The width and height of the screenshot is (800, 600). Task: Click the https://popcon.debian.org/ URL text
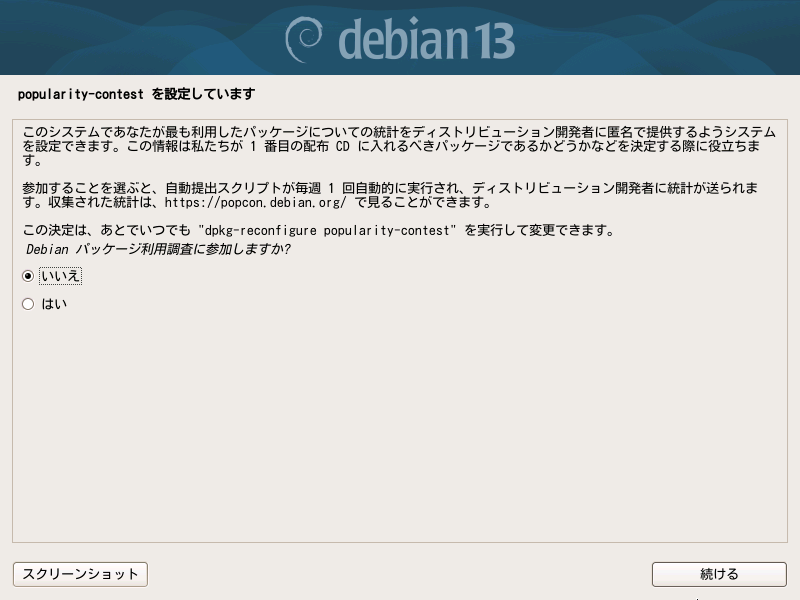tap(256, 203)
